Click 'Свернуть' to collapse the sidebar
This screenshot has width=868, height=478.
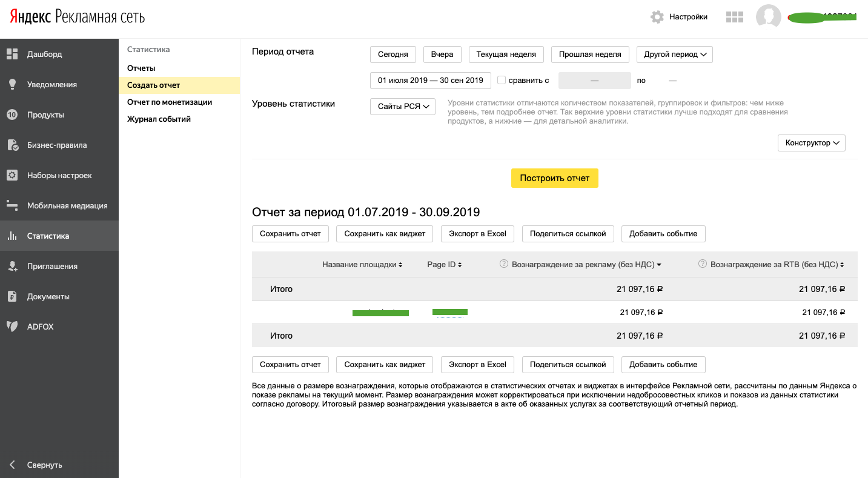click(x=45, y=465)
